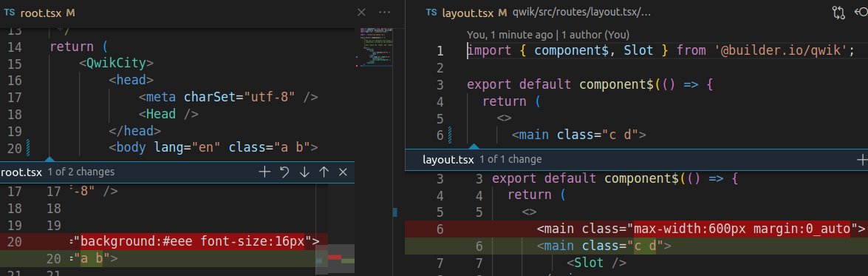Show previous change with up arrow
The width and height of the screenshot is (868, 276).
(x=324, y=172)
